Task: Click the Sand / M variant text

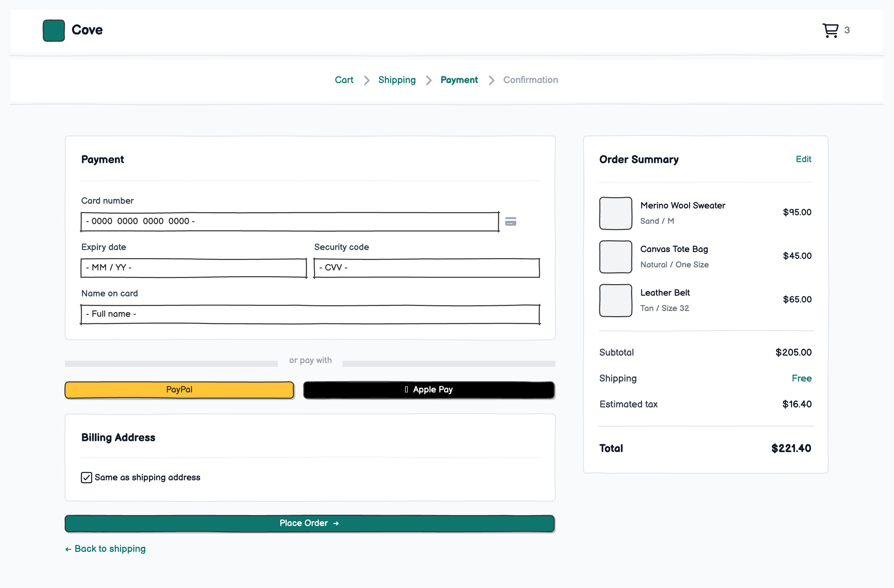Action: (657, 221)
